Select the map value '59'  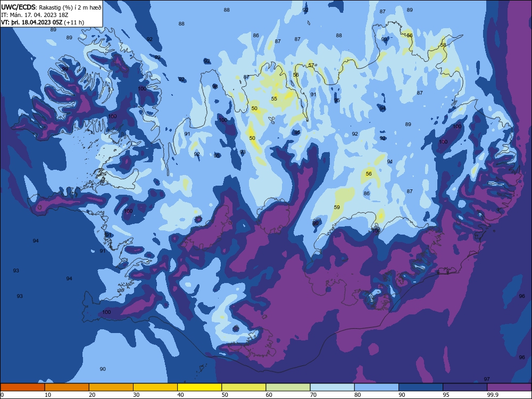pyautogui.click(x=337, y=207)
